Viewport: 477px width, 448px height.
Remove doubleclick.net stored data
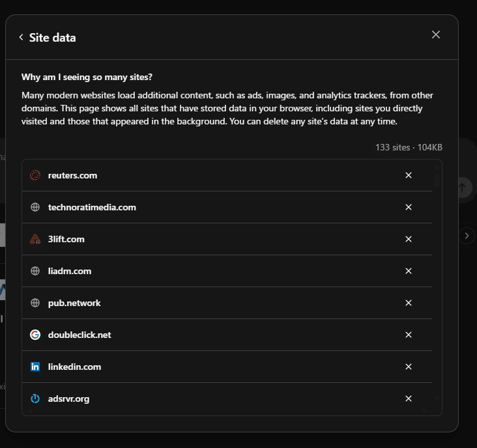pyautogui.click(x=408, y=335)
